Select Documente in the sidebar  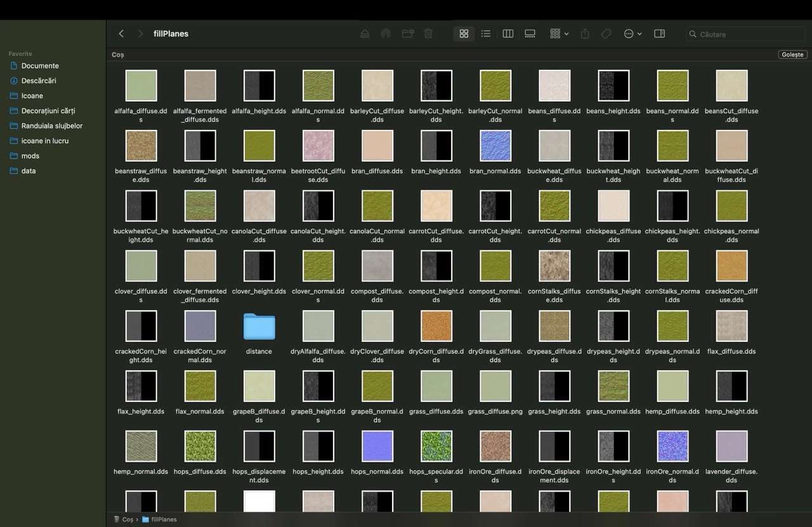pyautogui.click(x=40, y=66)
